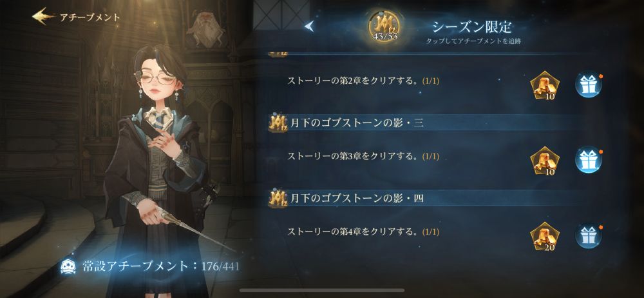
Task: Tap the 10 gold reward icon for chapter 3
Action: (545, 161)
